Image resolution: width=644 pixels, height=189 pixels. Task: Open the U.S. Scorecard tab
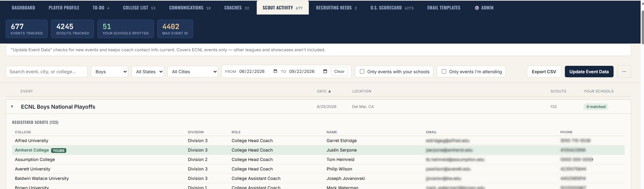tap(392, 8)
